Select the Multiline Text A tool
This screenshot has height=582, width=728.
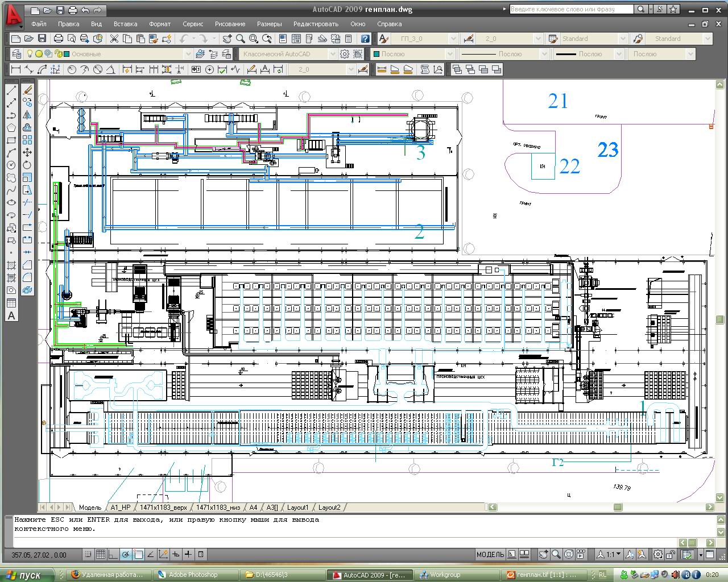11,315
